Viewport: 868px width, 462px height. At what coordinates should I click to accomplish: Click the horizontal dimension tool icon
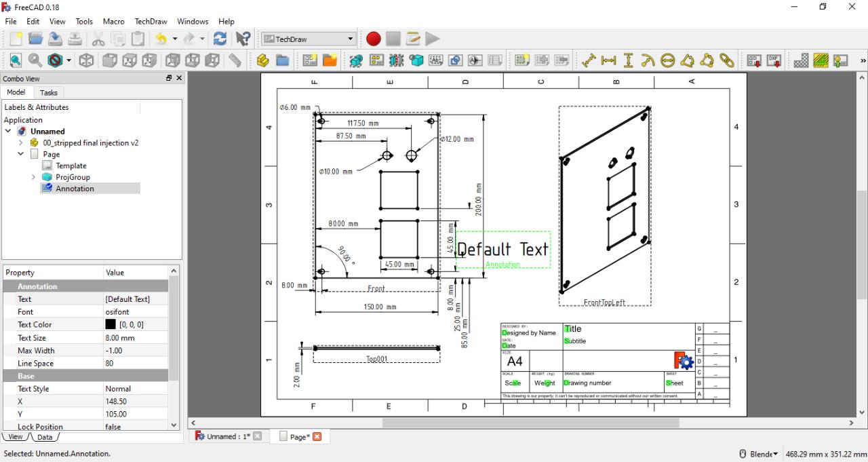[x=609, y=60]
